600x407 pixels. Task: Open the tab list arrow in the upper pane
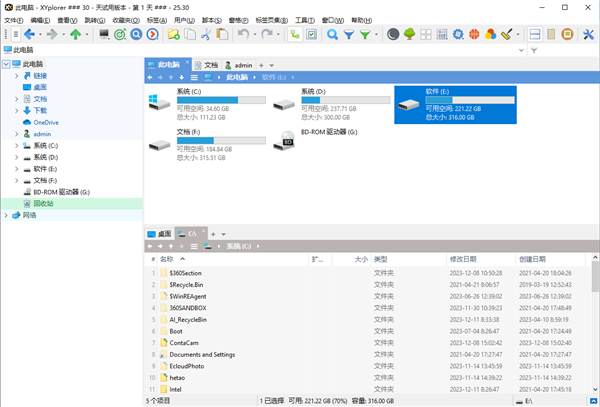point(272,65)
